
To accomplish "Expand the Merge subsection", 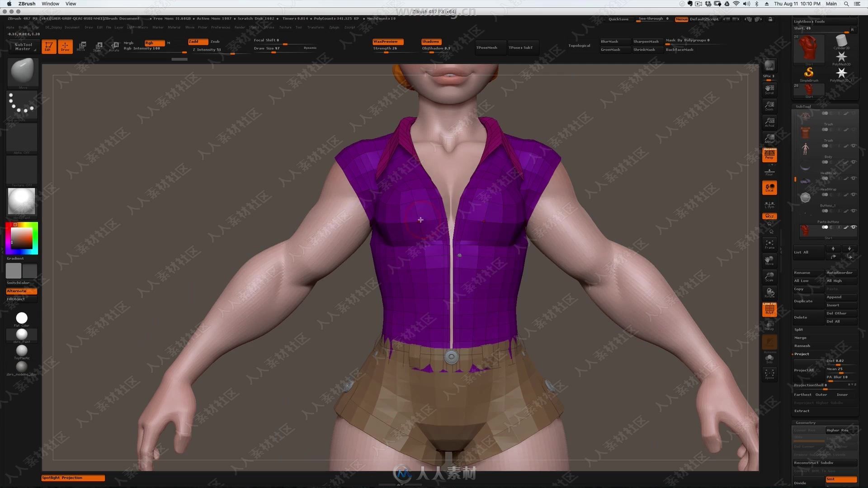I will click(x=800, y=338).
